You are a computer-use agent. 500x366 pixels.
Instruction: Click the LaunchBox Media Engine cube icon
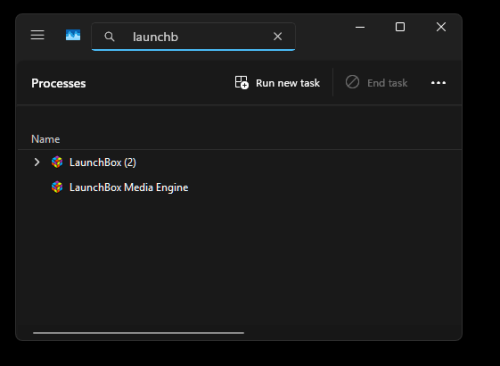pos(57,187)
